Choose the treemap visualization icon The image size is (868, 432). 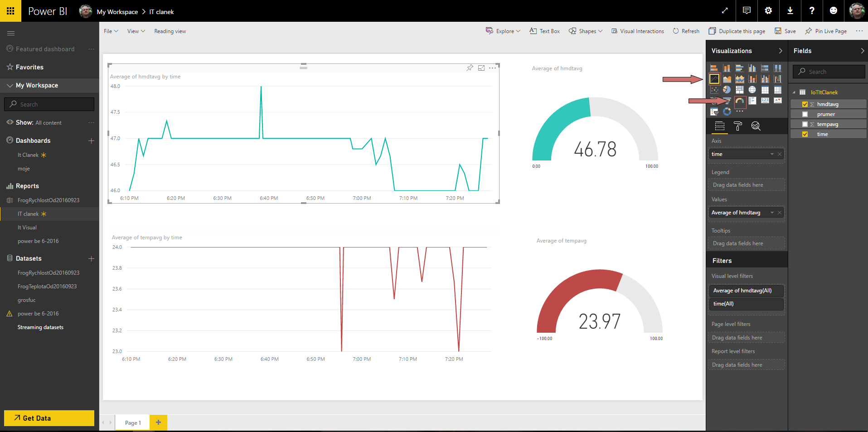tap(740, 90)
